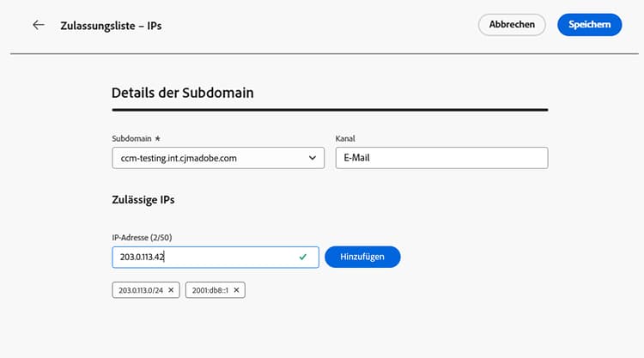This screenshot has height=358, width=644.
Task: Open the ccm-testing.int.cjmadobe.com subdomain selector
Action: pyautogui.click(x=218, y=158)
